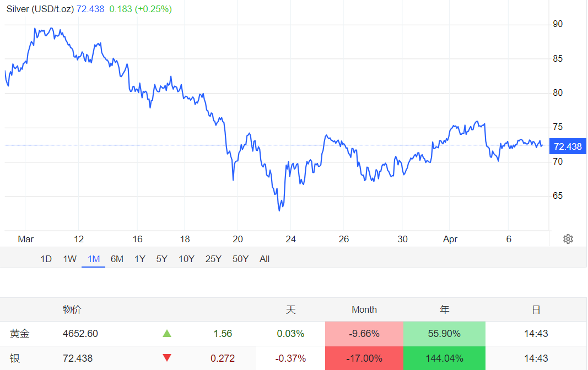The image size is (588, 370).
Task: Click red down arrow in silver row
Action: (x=167, y=358)
